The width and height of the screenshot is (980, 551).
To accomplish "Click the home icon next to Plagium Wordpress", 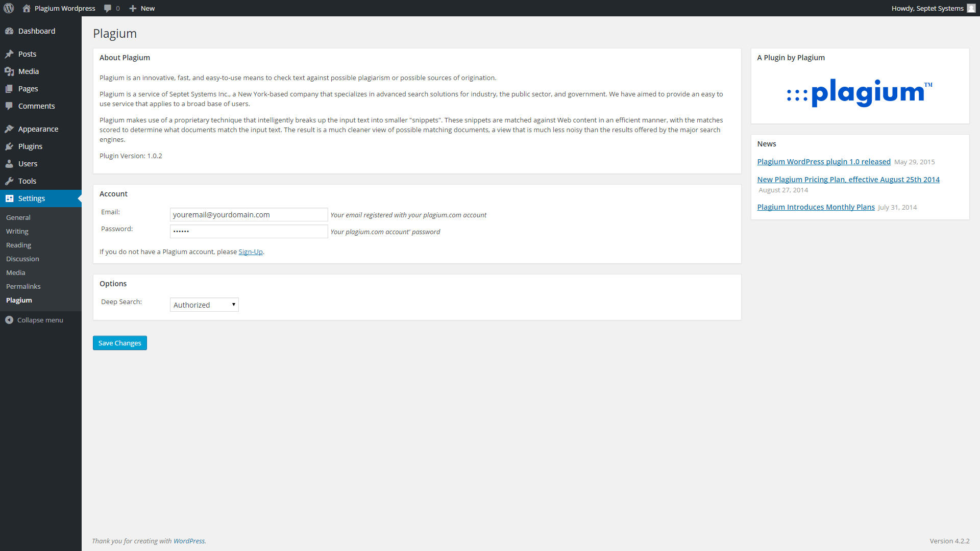I will tap(27, 8).
